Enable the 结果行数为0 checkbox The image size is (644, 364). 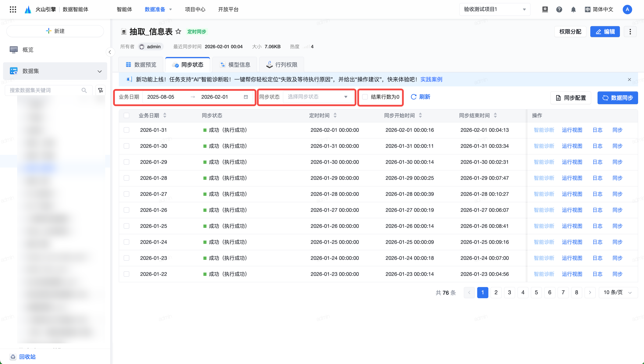[x=365, y=97]
